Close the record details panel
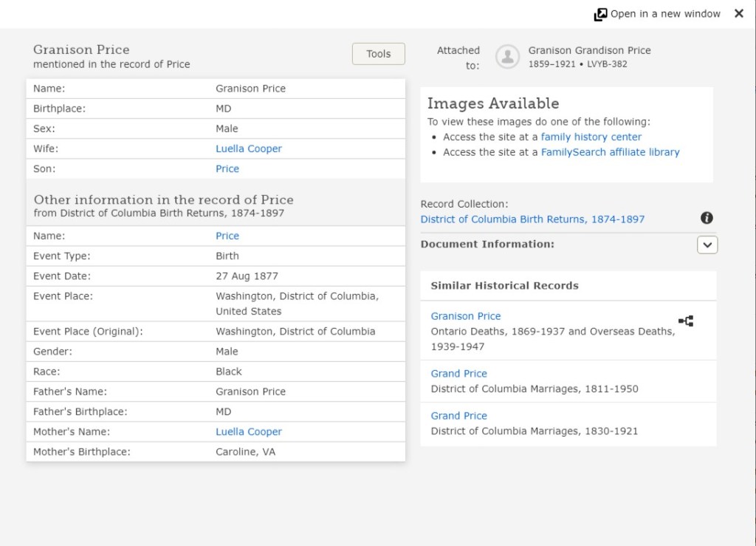The image size is (756, 546). [738, 13]
